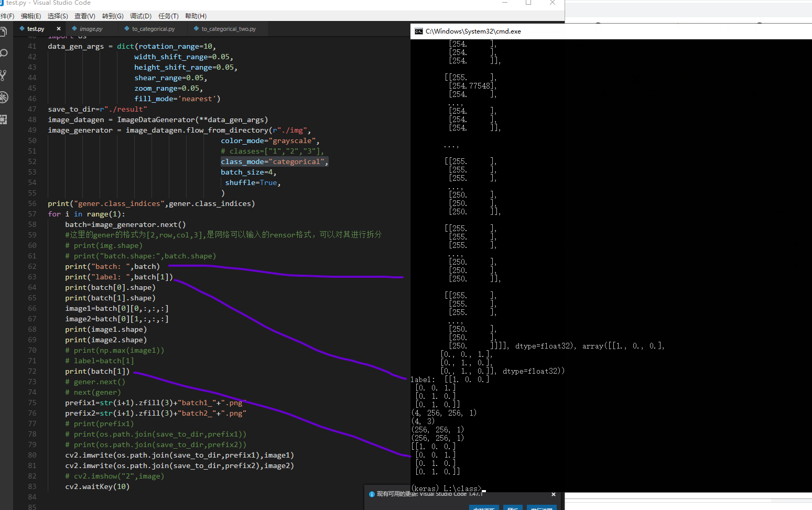Select the Source Control icon
812x510 pixels.
[4, 75]
